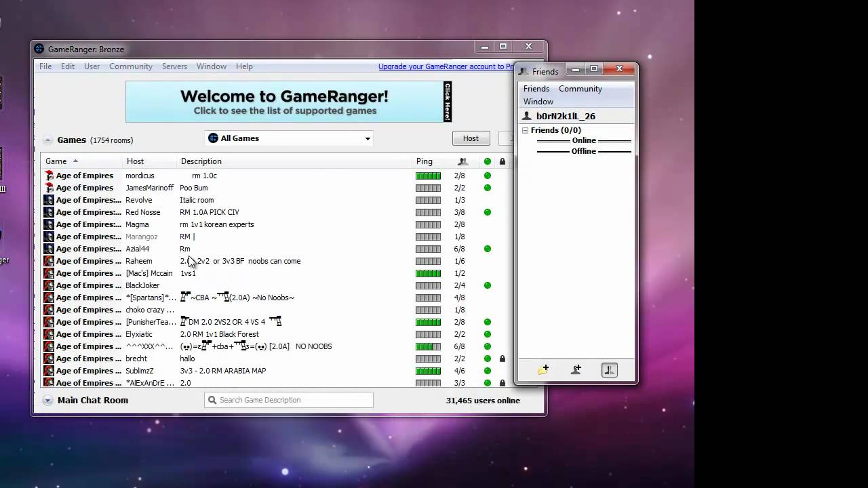Select 'rm 1v1 korean experts' room
The height and width of the screenshot is (488, 868).
click(217, 224)
